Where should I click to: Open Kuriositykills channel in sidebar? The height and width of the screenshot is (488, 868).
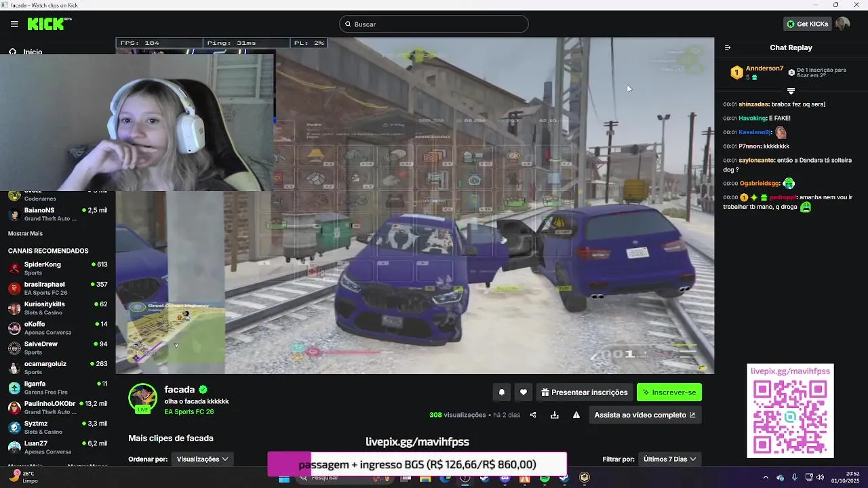click(x=58, y=308)
